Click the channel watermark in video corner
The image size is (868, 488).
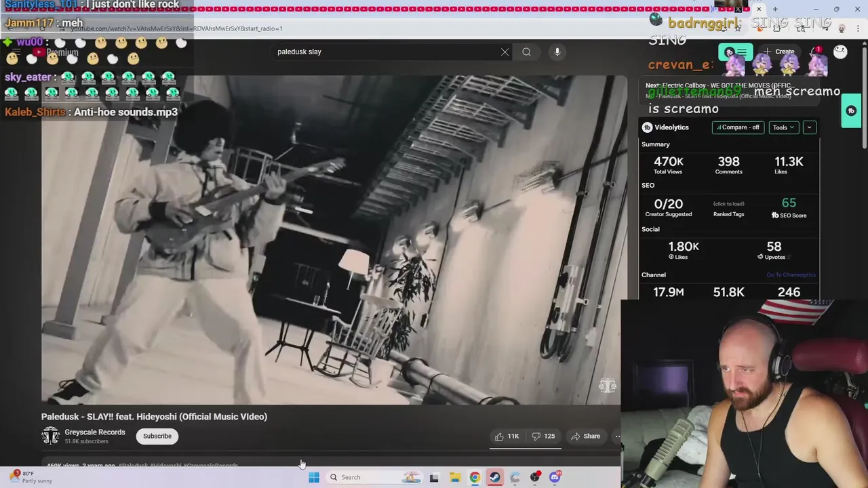607,386
